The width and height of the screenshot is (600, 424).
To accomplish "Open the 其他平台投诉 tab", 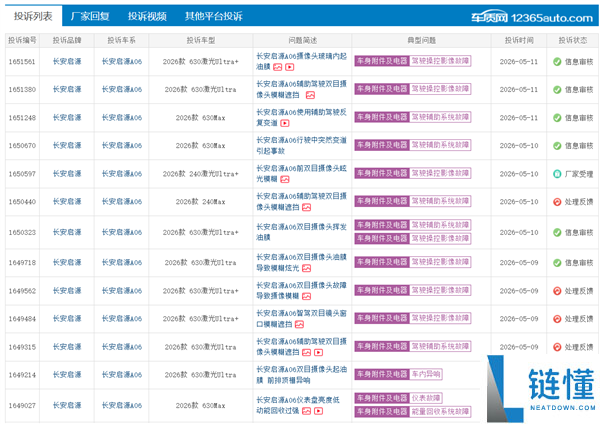I will tap(214, 16).
